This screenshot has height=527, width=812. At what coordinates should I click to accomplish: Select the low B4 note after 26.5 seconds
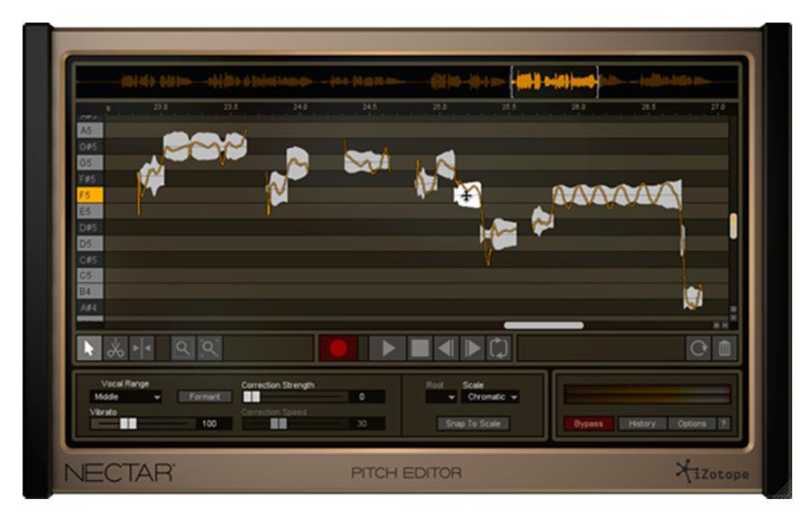pos(693,298)
